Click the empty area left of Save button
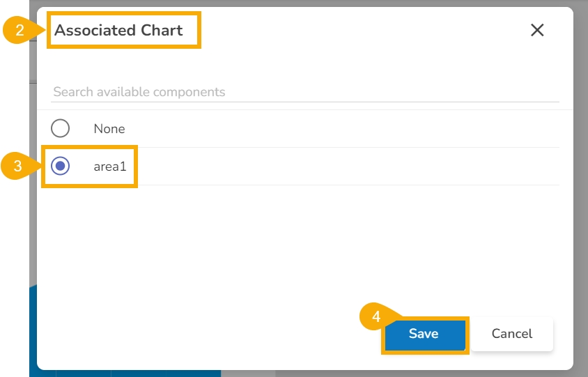This screenshot has height=377, width=588. click(x=209, y=334)
